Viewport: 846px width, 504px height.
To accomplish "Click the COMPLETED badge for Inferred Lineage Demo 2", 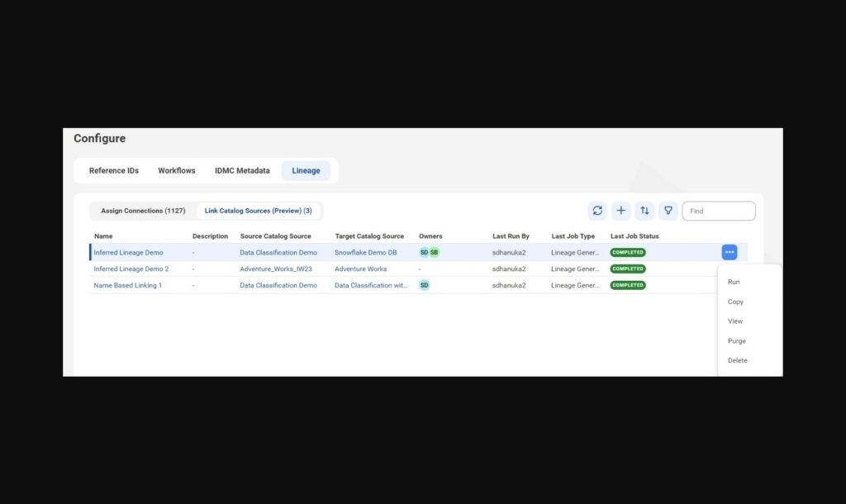I will point(628,269).
